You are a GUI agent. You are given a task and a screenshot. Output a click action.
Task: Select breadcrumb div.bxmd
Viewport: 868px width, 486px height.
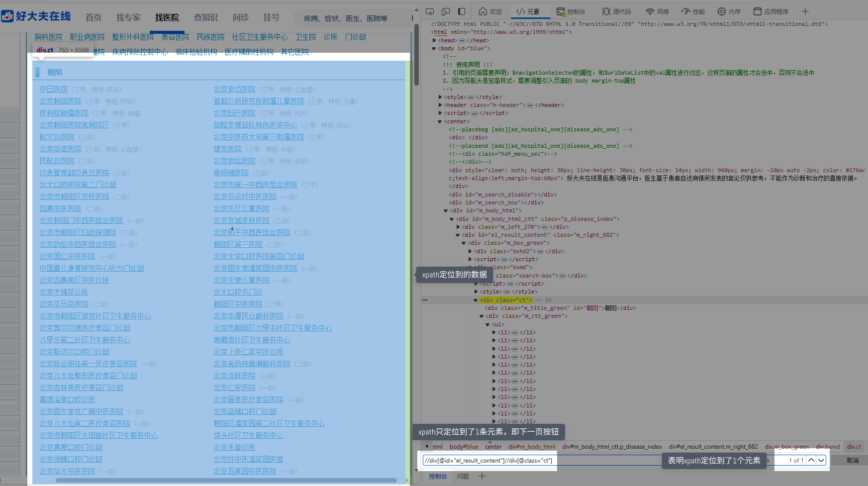pos(828,447)
